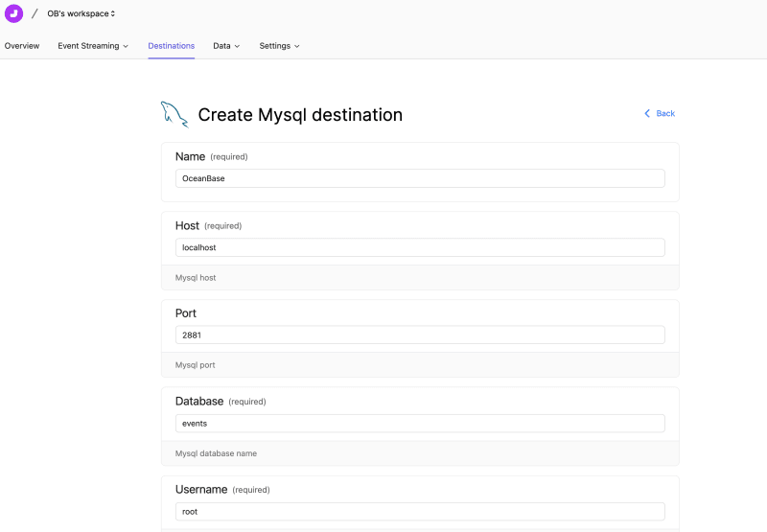
Task: Click the Mysql port helper text
Action: [196, 365]
